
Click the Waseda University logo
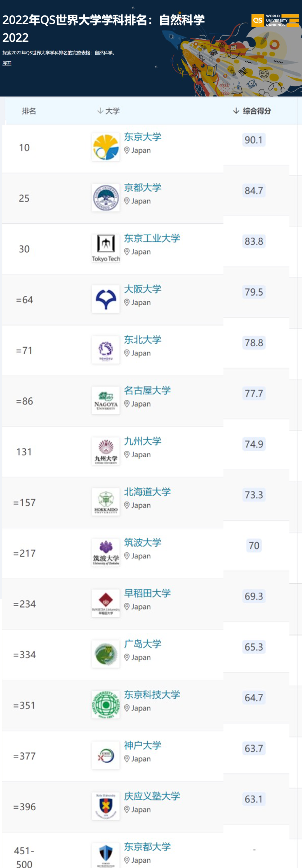[106, 603]
